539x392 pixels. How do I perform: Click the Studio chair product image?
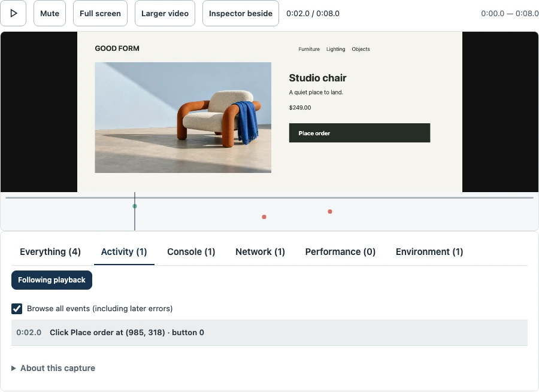tap(183, 117)
